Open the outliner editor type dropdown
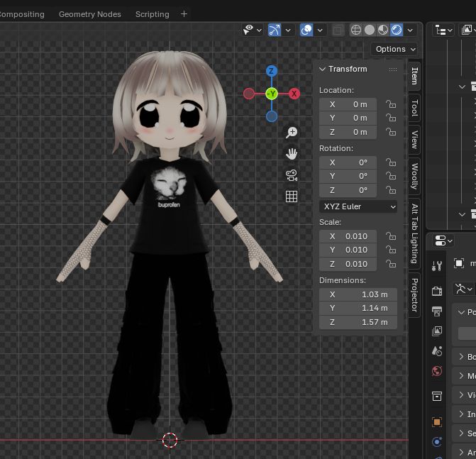476x459 pixels. point(443,30)
